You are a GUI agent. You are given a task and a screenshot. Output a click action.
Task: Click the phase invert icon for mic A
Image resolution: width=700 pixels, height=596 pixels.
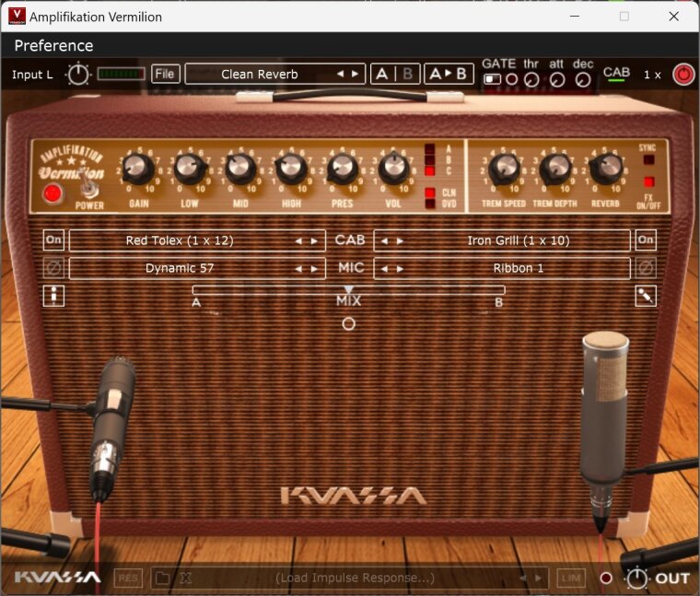click(x=53, y=268)
